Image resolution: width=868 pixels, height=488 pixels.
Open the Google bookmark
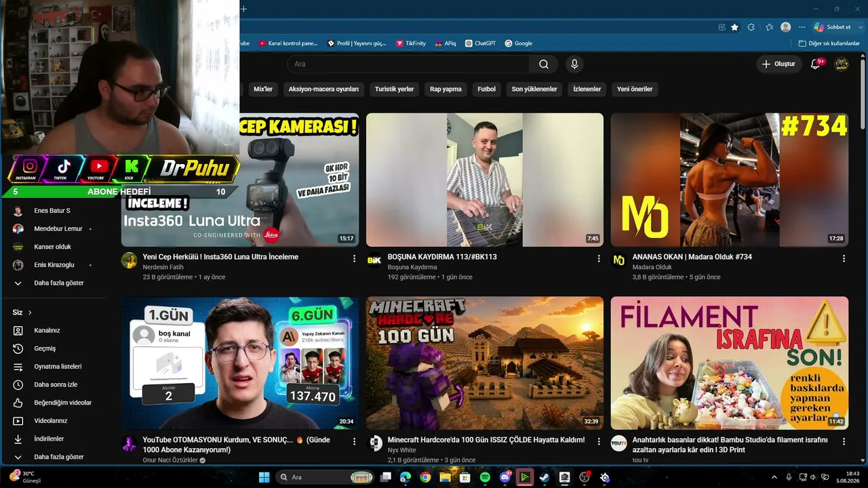tap(519, 43)
